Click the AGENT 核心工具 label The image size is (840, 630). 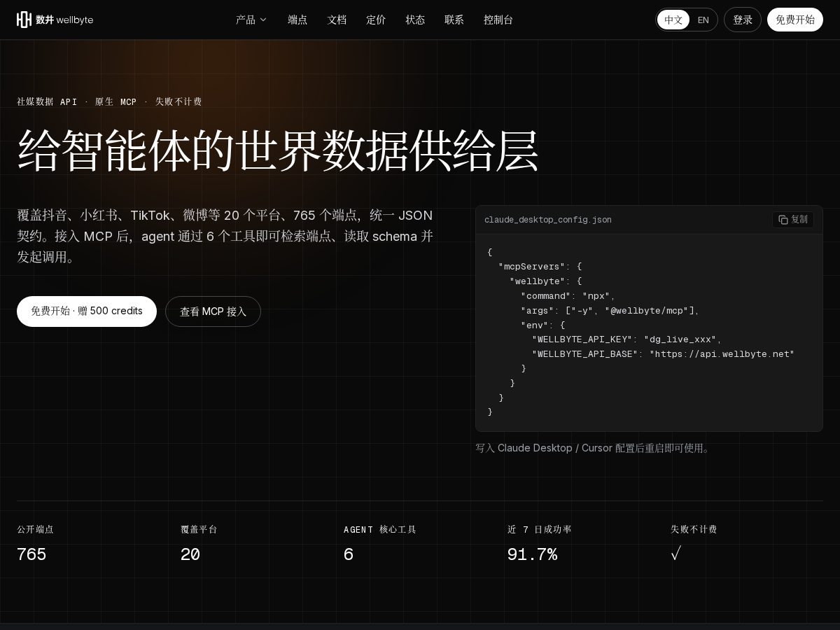coord(380,529)
